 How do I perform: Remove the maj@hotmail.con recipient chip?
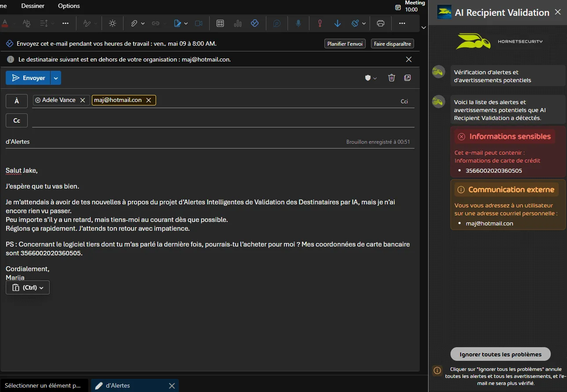coord(149,100)
